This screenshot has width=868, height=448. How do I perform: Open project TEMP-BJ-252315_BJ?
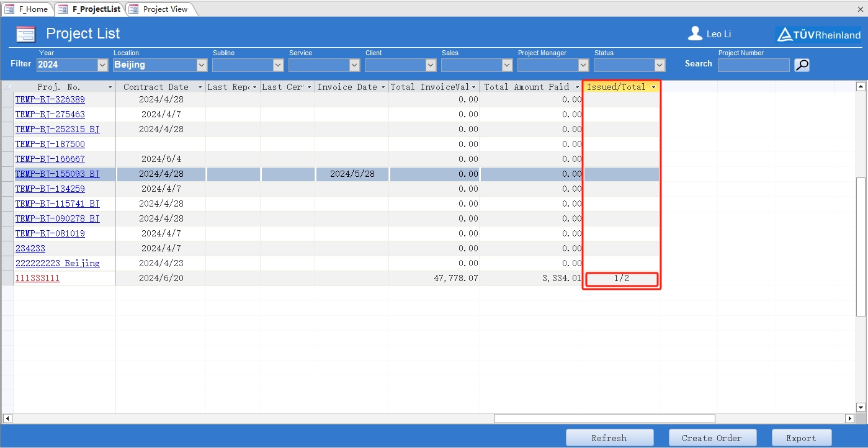coord(58,129)
